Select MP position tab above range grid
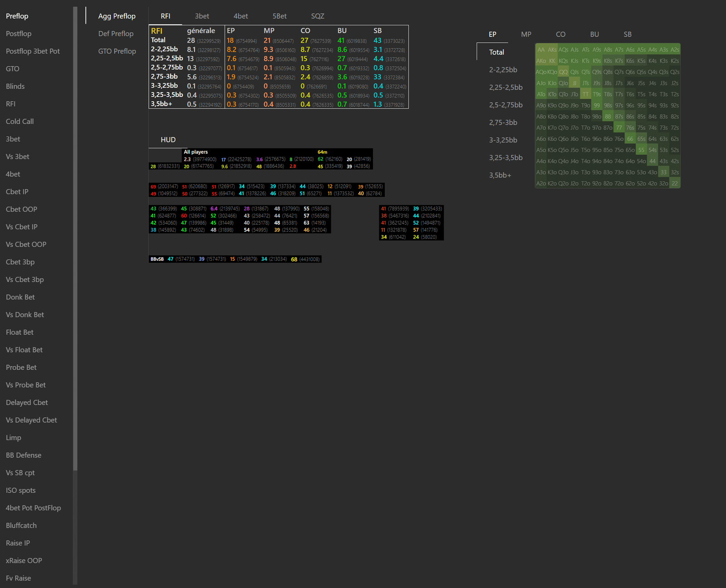 (526, 34)
